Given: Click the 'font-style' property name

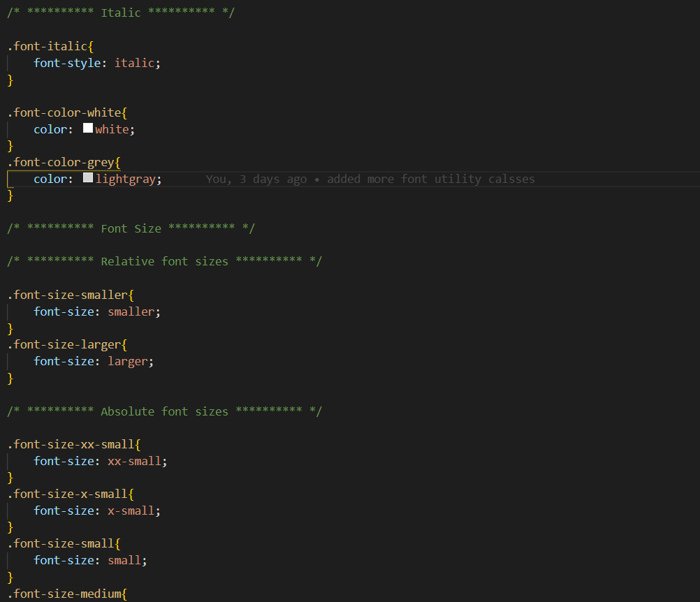Looking at the screenshot, I should [67, 63].
